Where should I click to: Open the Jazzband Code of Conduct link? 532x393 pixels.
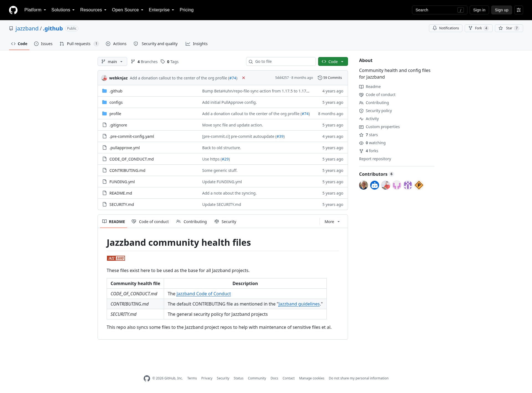click(x=204, y=294)
